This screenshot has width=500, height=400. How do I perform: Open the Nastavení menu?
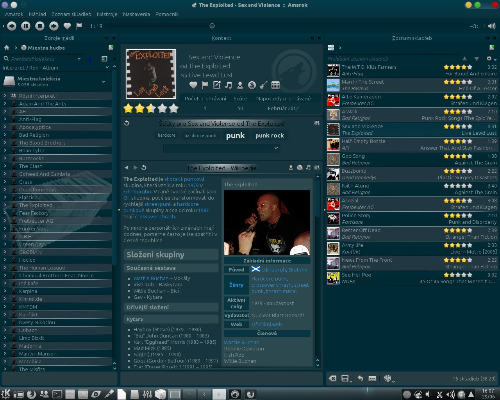[x=136, y=14]
